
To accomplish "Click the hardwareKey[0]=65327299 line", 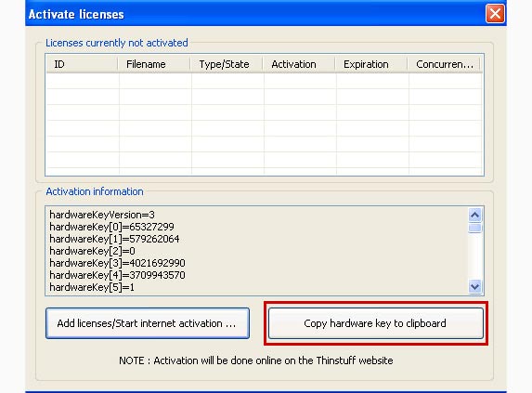I will [x=111, y=227].
